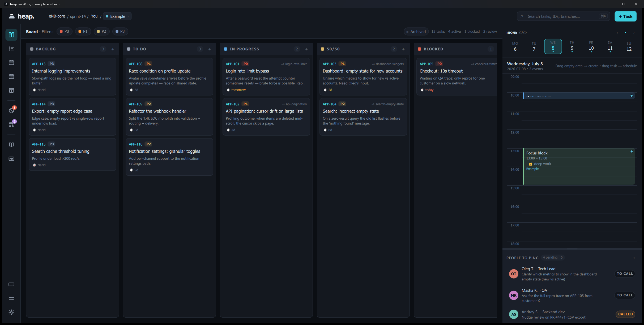Focus the search tasks input field
Screen dimensions: 644x325
563,16
